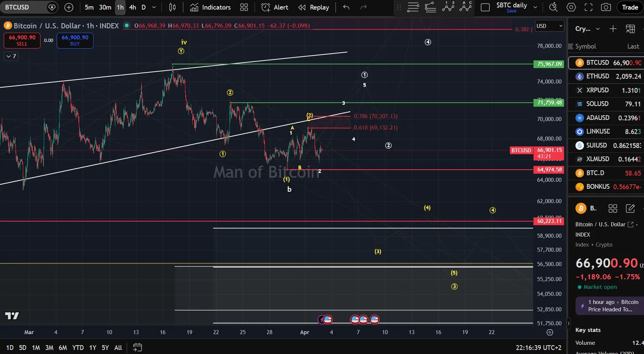This screenshot has width=644, height=354.
Task: Open the USD currency dropdown
Action: pyautogui.click(x=549, y=26)
